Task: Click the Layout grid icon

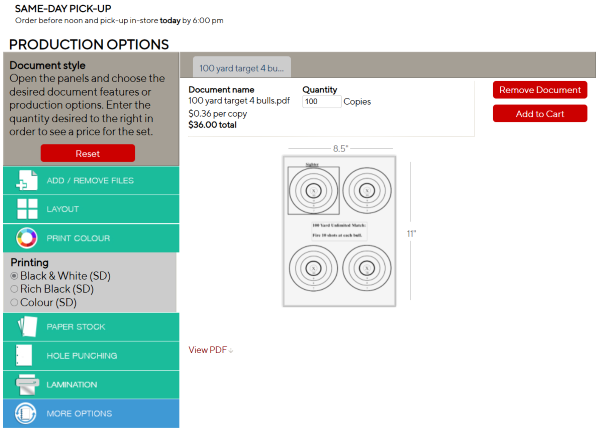Action: 27,209
